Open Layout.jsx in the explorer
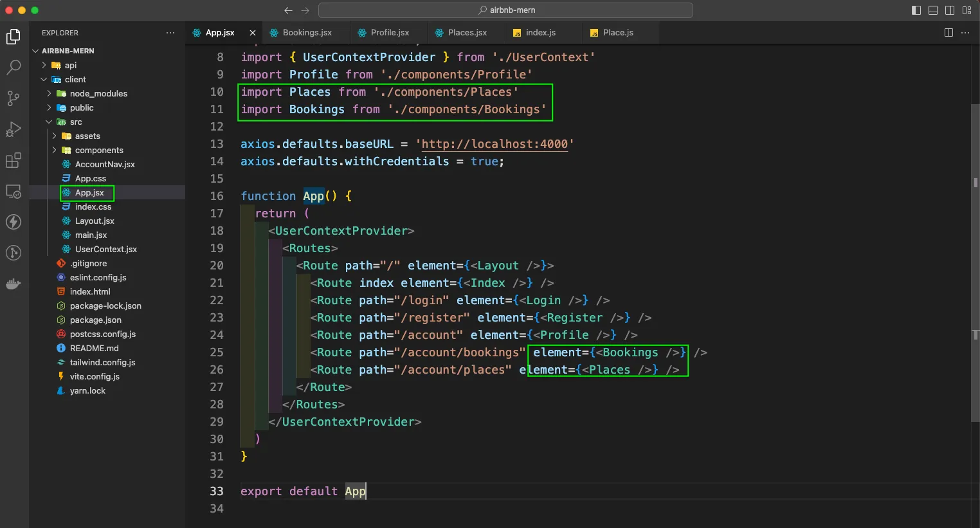 [95, 221]
